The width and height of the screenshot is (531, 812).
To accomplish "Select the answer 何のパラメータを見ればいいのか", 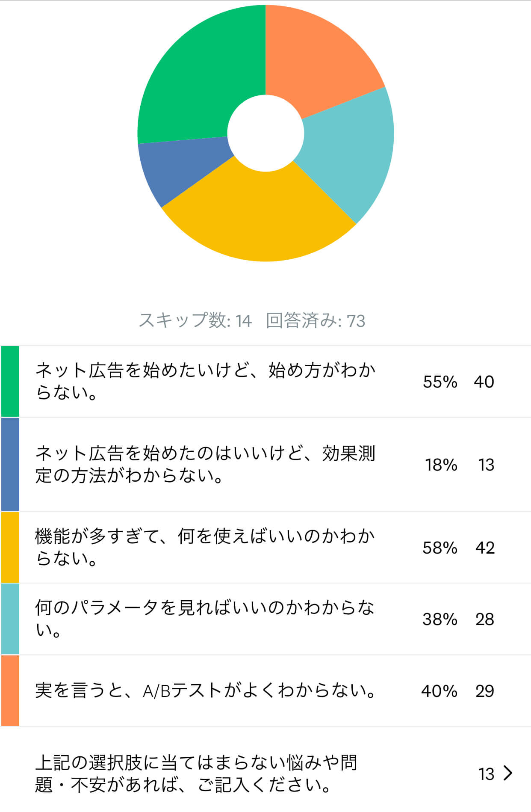I will (265, 619).
